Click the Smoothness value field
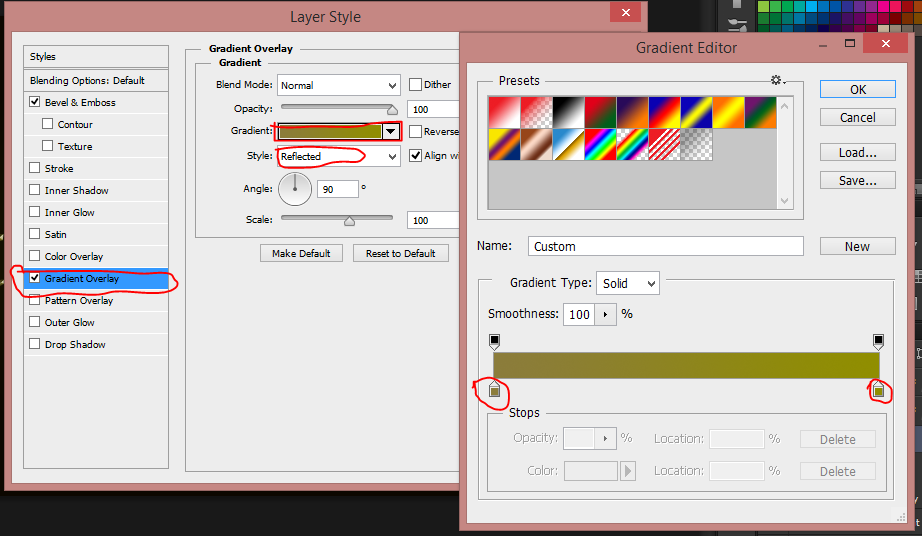The image size is (922, 536). click(x=579, y=314)
